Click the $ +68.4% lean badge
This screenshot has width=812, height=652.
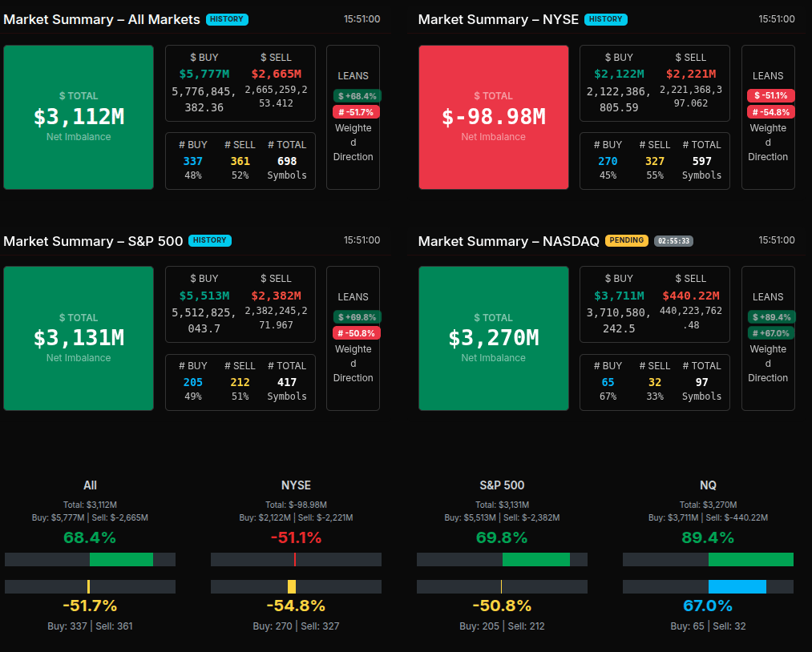click(x=357, y=96)
